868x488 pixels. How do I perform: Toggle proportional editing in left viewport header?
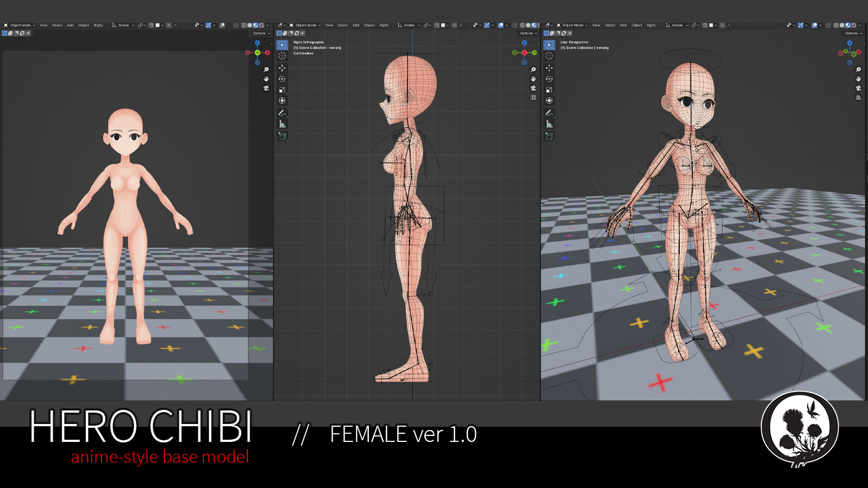click(x=169, y=25)
